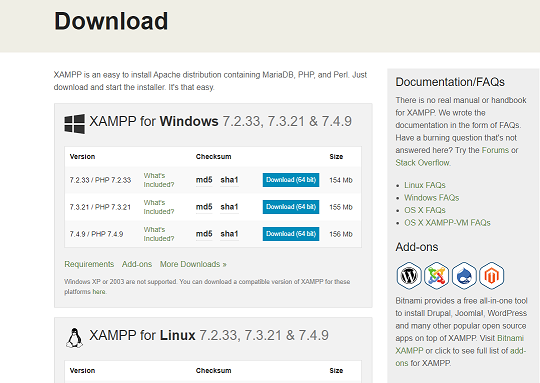Open What's Included for version 7.4.9
Screen dimensions: 540x383
(159, 234)
